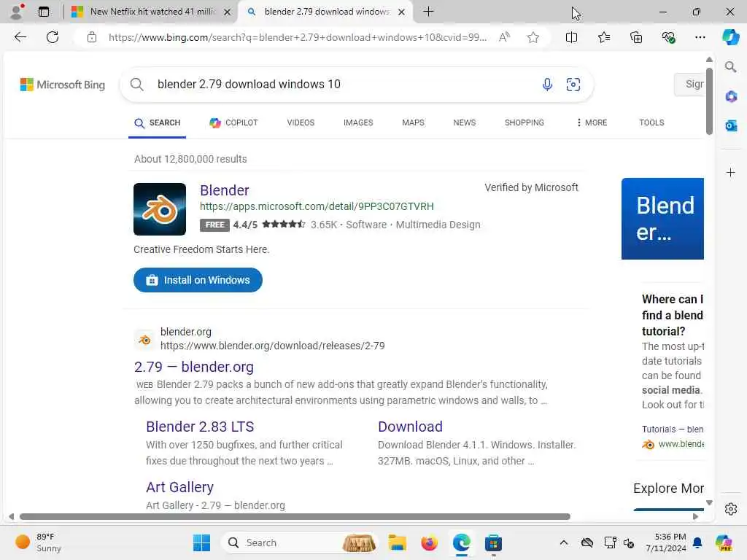Open the 2.79 — blender.org result
747x560 pixels.
pyautogui.click(x=194, y=367)
